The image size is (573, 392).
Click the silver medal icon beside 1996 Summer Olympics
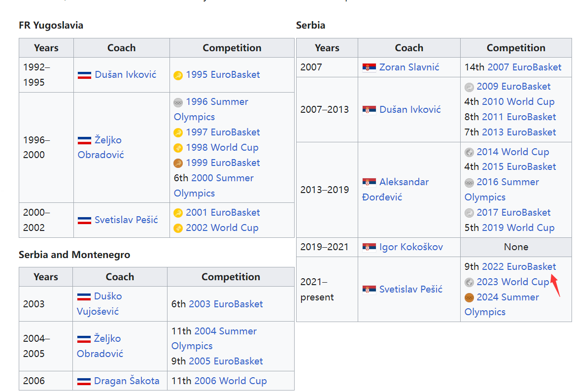178,102
